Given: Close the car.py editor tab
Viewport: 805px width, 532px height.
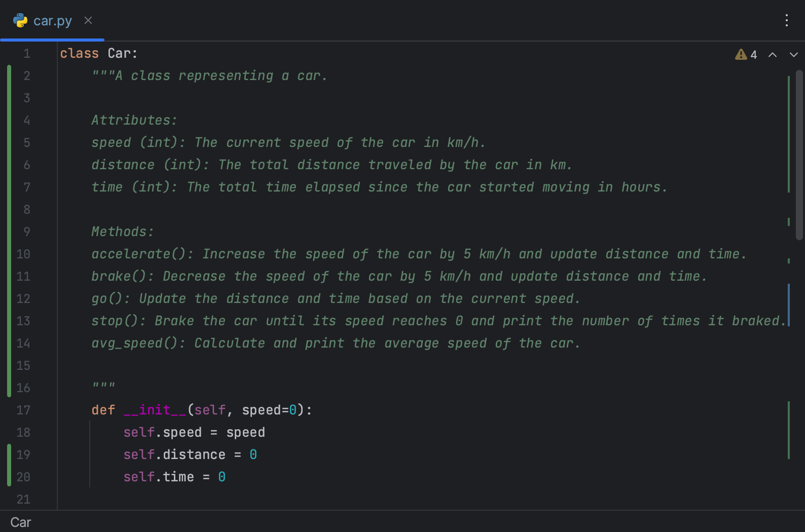Looking at the screenshot, I should click(88, 20).
